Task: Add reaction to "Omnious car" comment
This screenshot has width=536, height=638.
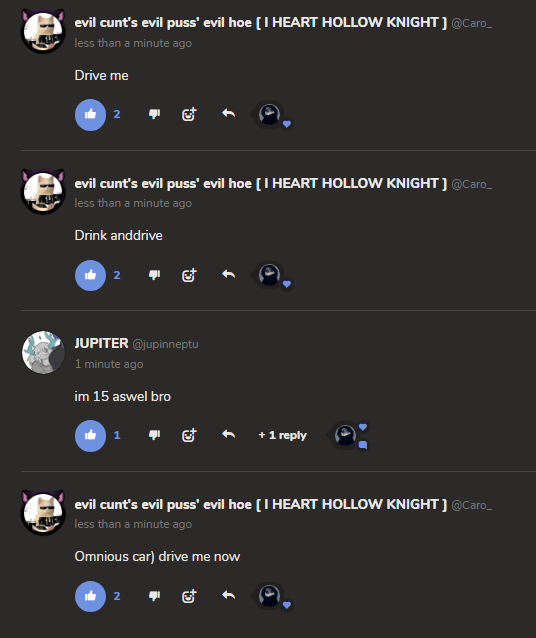Action: point(189,596)
